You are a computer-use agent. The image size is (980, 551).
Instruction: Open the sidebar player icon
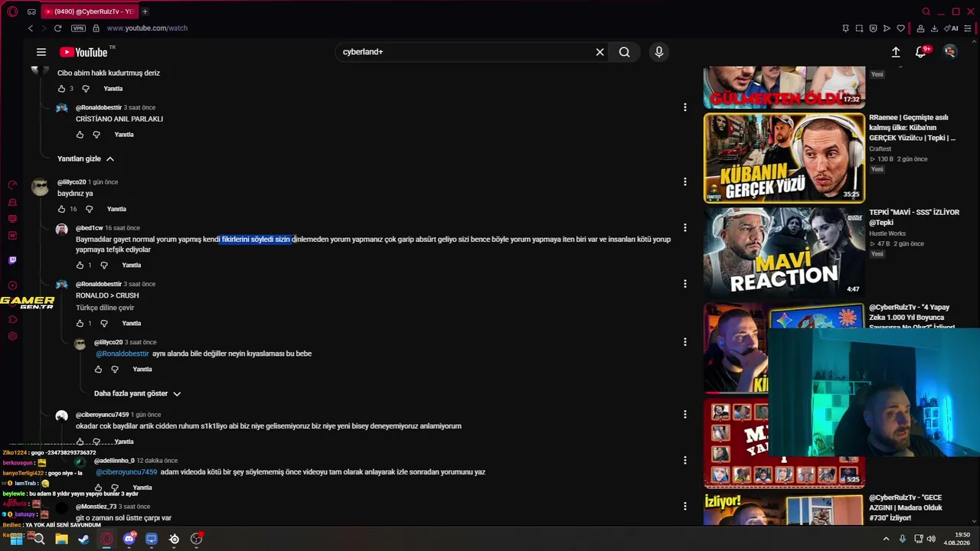pyautogui.click(x=12, y=285)
